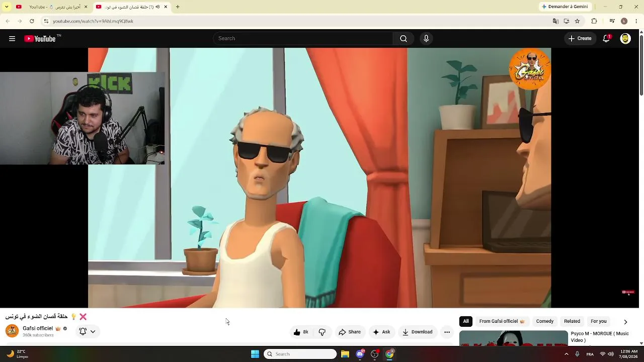Dislike the video with thumbs down
This screenshot has height=362, width=644.
point(322,332)
